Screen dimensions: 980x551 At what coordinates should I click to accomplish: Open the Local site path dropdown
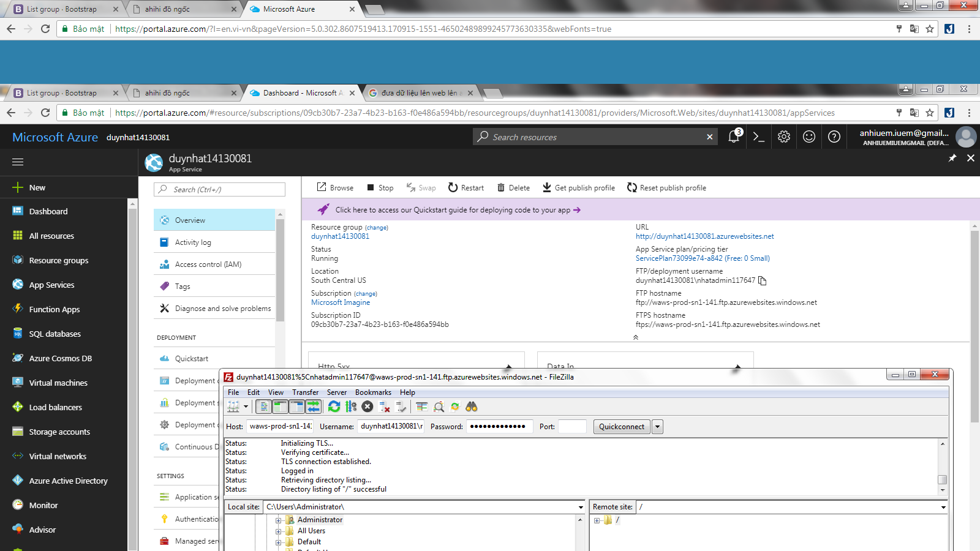tap(581, 507)
